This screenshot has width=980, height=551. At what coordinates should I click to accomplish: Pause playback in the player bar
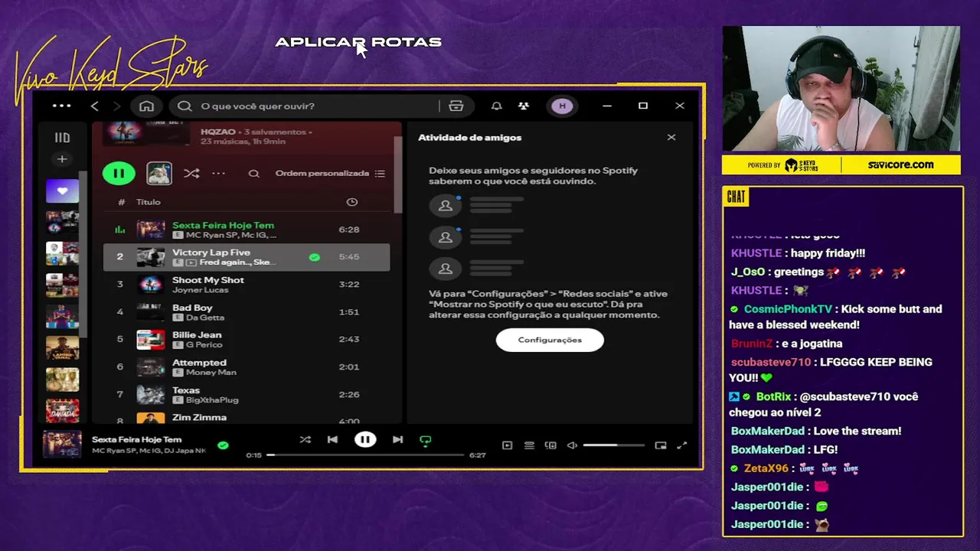point(365,439)
